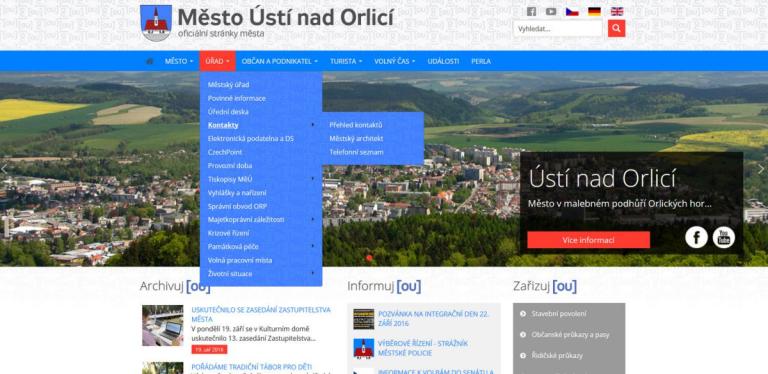Viewport: 768px width, 374px height.
Task: Click the red search magnifier button
Action: click(x=617, y=28)
